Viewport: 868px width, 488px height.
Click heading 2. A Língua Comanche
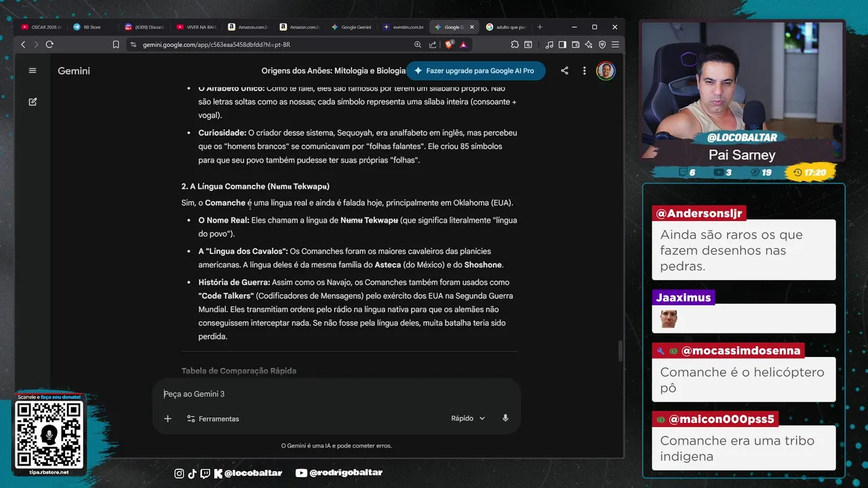pyautogui.click(x=255, y=186)
